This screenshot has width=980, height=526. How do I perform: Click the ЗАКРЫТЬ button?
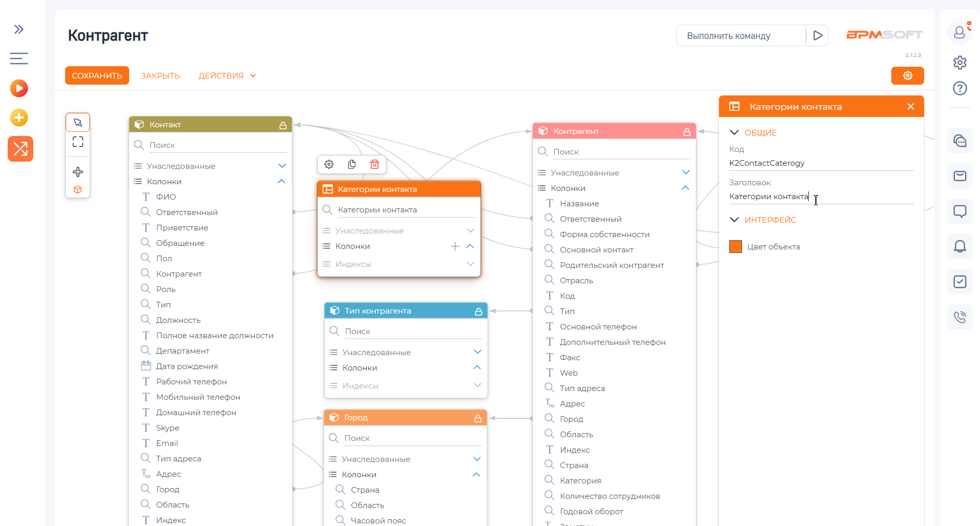pyautogui.click(x=160, y=75)
